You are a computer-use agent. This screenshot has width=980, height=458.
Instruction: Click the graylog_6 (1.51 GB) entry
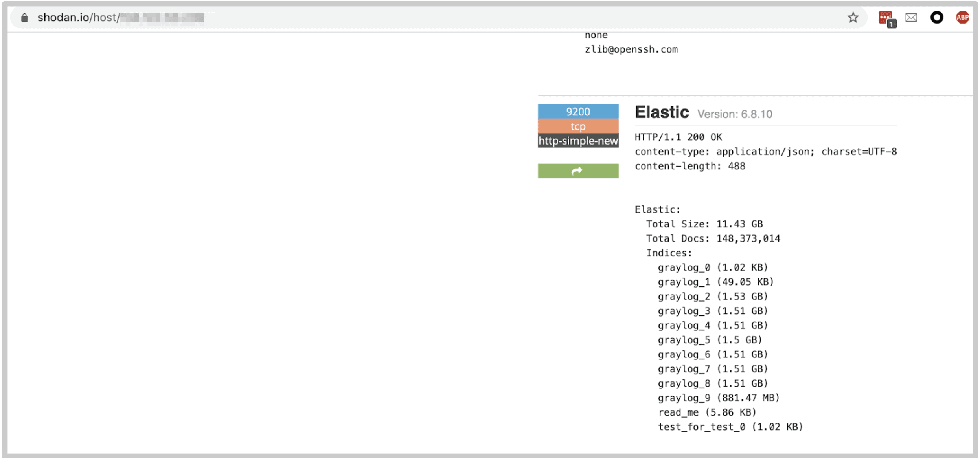pos(713,354)
